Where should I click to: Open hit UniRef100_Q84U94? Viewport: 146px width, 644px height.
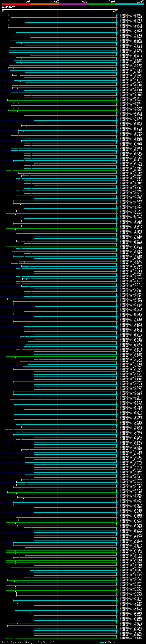[x=131, y=387]
